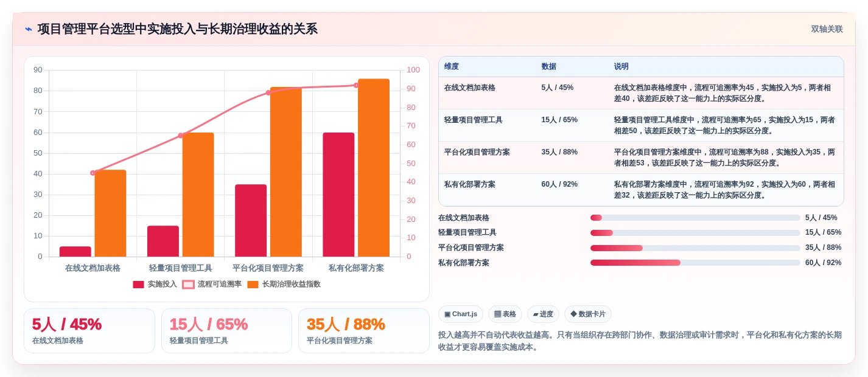Click the line point above 平台化项目管理方案
Viewport: 868px width, 377px height.
(268, 92)
